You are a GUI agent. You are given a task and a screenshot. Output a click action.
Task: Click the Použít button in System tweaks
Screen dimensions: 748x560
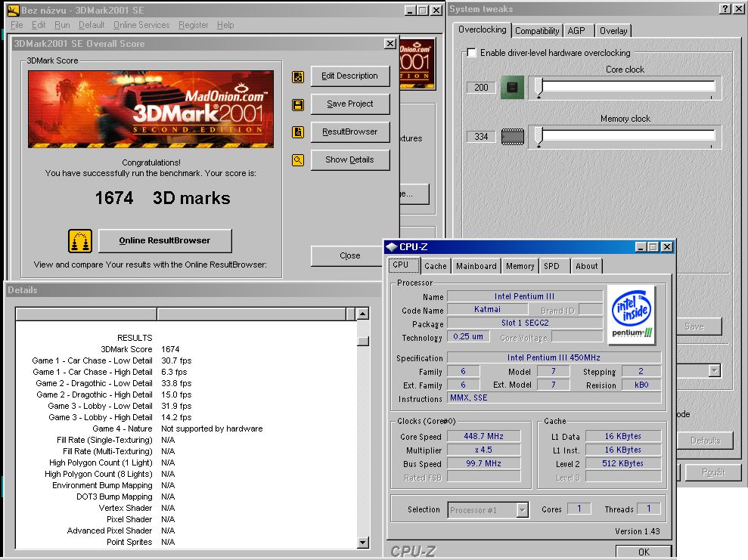tap(713, 472)
